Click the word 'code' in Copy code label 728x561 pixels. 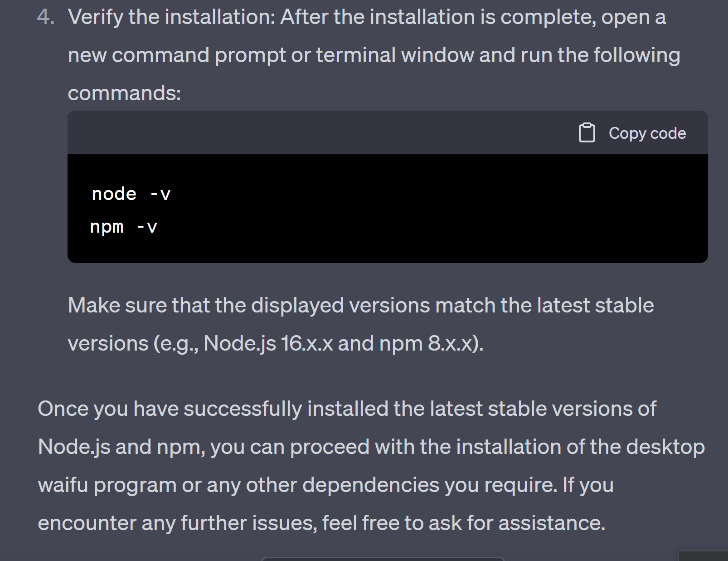pyautogui.click(x=668, y=133)
